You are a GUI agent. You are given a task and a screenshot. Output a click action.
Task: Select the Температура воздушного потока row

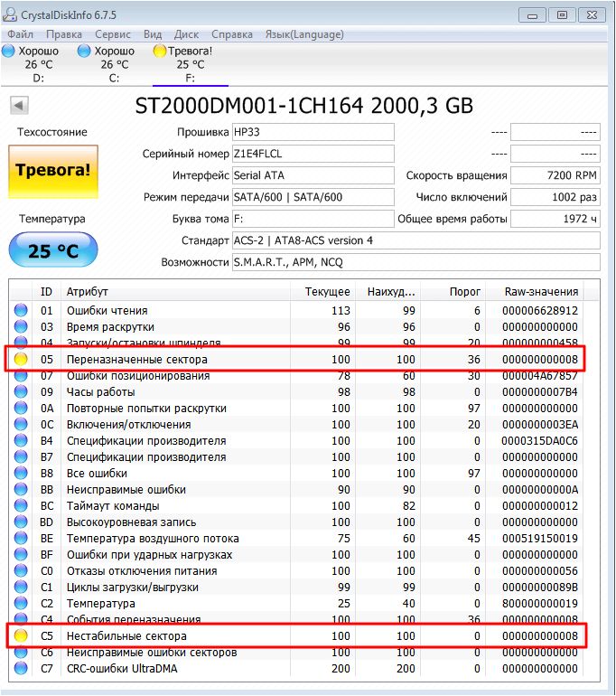click(x=303, y=538)
